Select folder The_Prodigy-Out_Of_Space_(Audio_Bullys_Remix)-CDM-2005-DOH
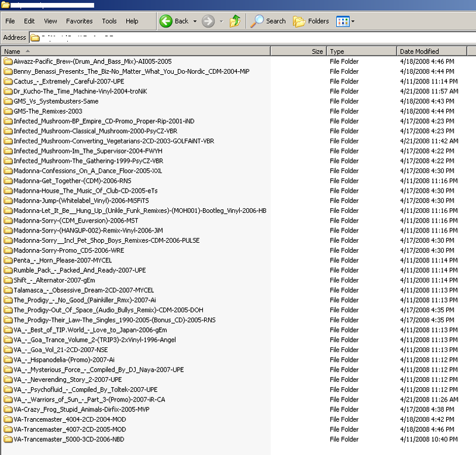Viewport: 476px width, 455px height. (x=108, y=310)
